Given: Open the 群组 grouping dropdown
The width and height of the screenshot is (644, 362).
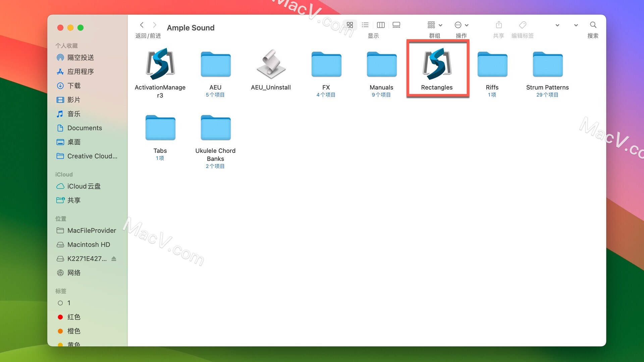Looking at the screenshot, I should [435, 25].
